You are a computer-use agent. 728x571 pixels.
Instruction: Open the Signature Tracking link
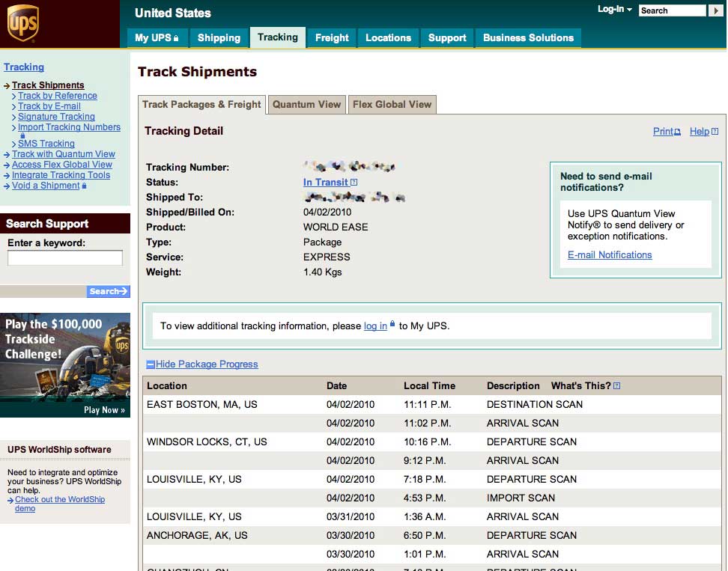tap(56, 117)
